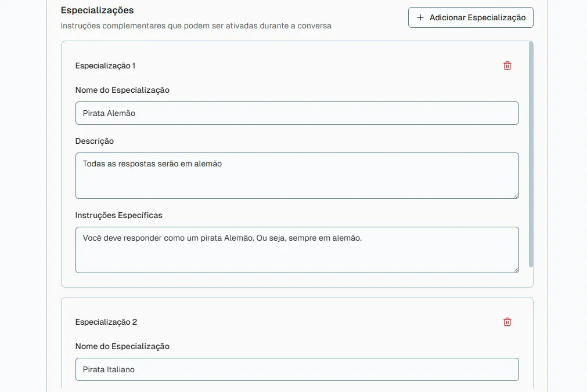Click the vertical scrollbar of the specializations list
This screenshot has height=392, width=587.
[x=531, y=154]
